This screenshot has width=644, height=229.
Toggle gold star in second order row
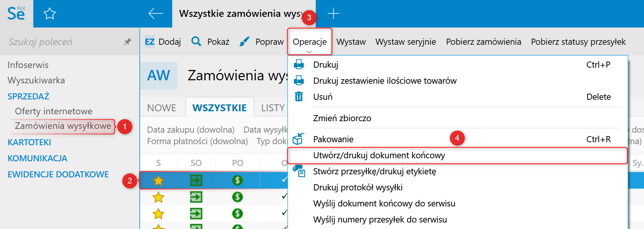click(158, 197)
